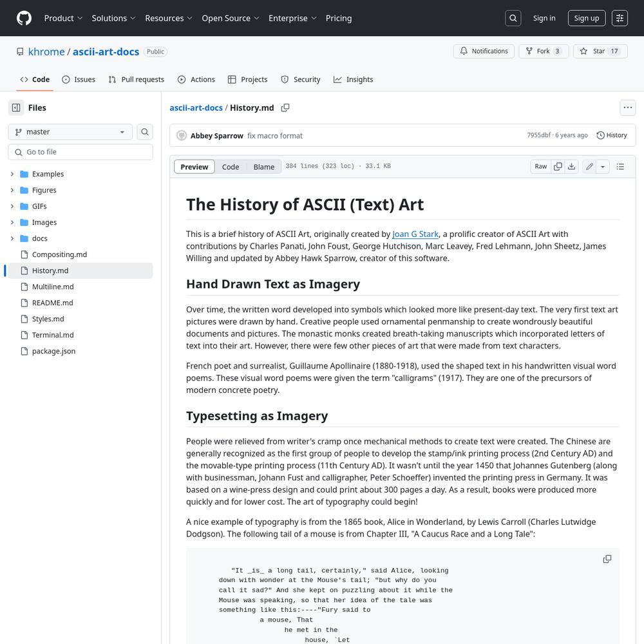Screen dimensions: 644x644
Task: Edit this file with pencil icon
Action: (589, 166)
